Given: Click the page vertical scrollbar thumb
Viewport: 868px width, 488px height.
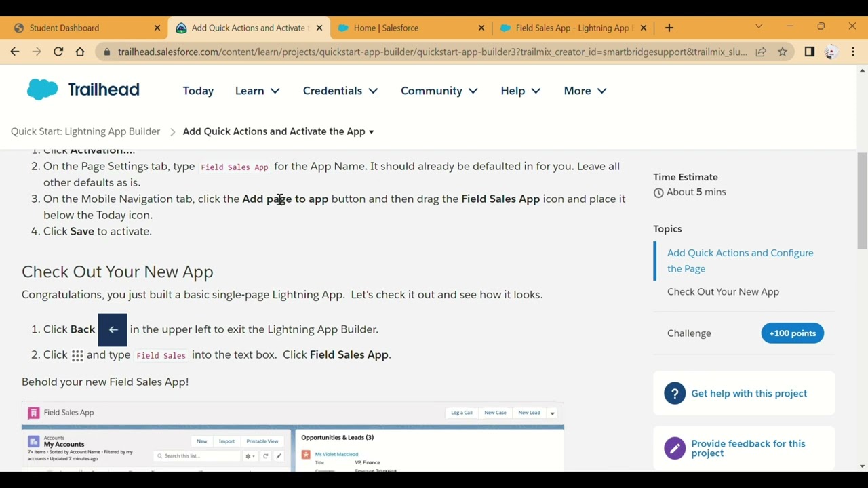Looking at the screenshot, I should point(863,201).
